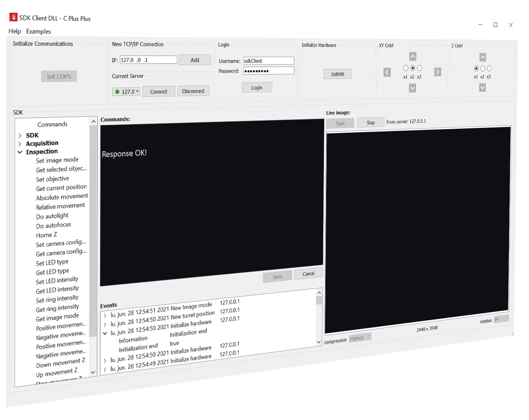Select the Relative movement command

(60, 206)
